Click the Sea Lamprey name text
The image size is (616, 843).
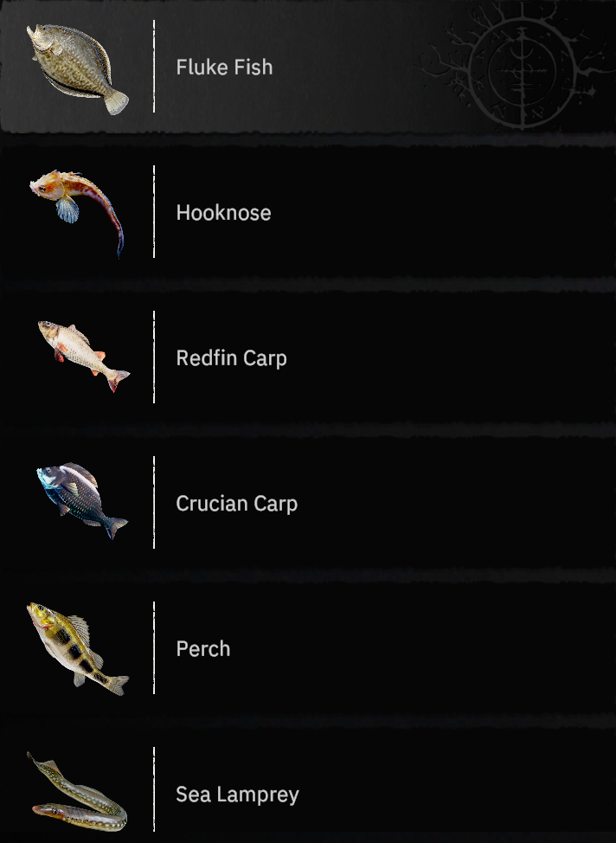pyautogui.click(x=237, y=795)
